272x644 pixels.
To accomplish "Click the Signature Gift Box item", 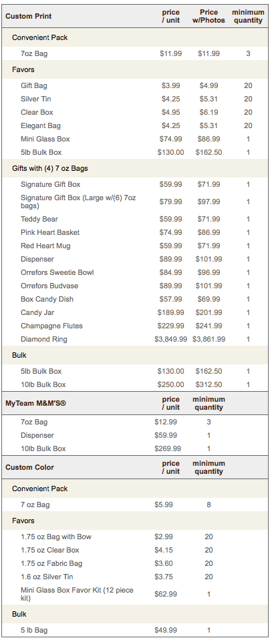I will pos(51,184).
